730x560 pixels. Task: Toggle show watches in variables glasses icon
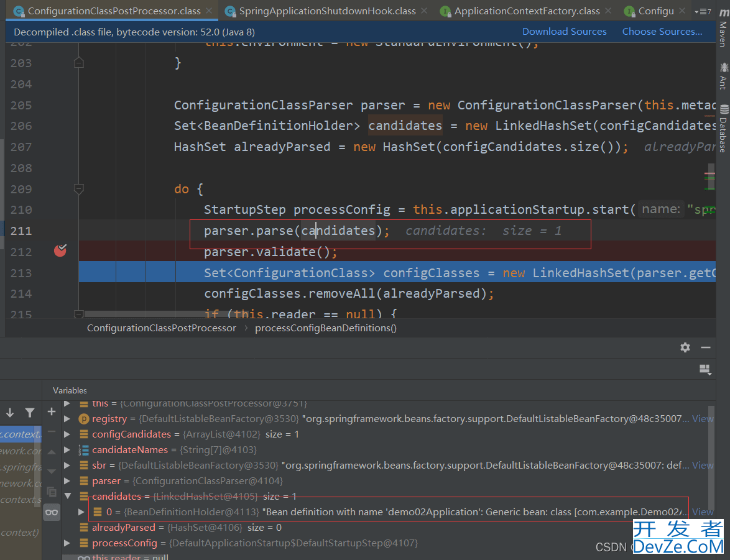[x=52, y=512]
